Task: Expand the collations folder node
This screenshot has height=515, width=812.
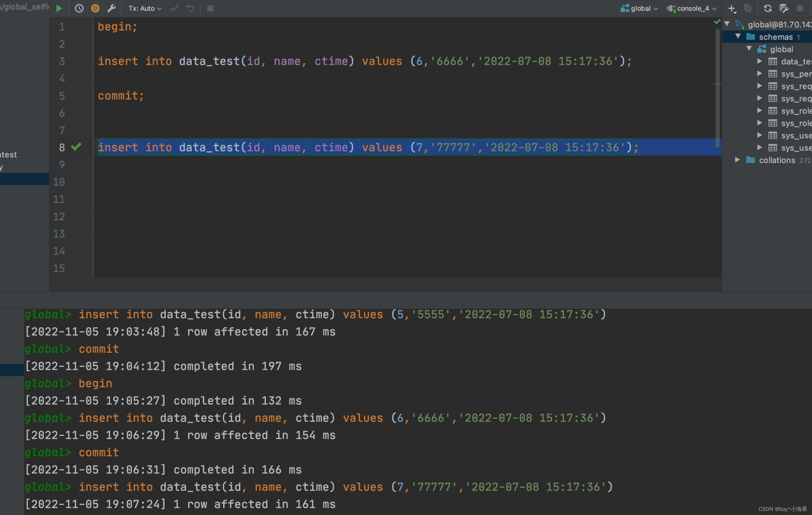Action: (x=738, y=160)
